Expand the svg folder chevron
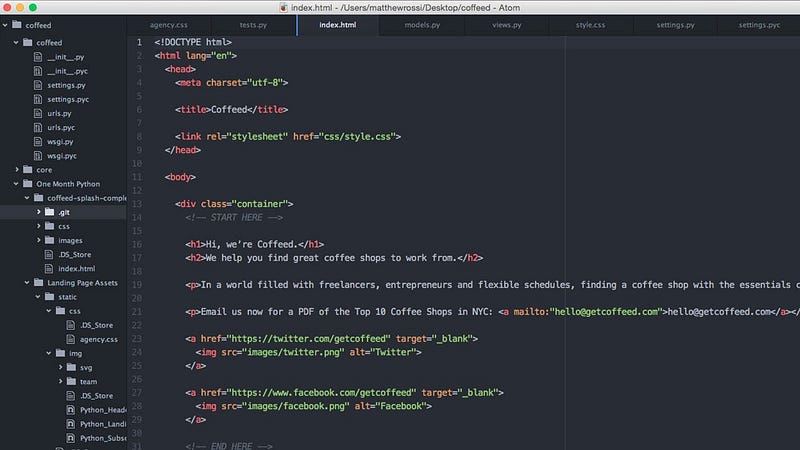Image resolution: width=800 pixels, height=450 pixels. [60, 367]
